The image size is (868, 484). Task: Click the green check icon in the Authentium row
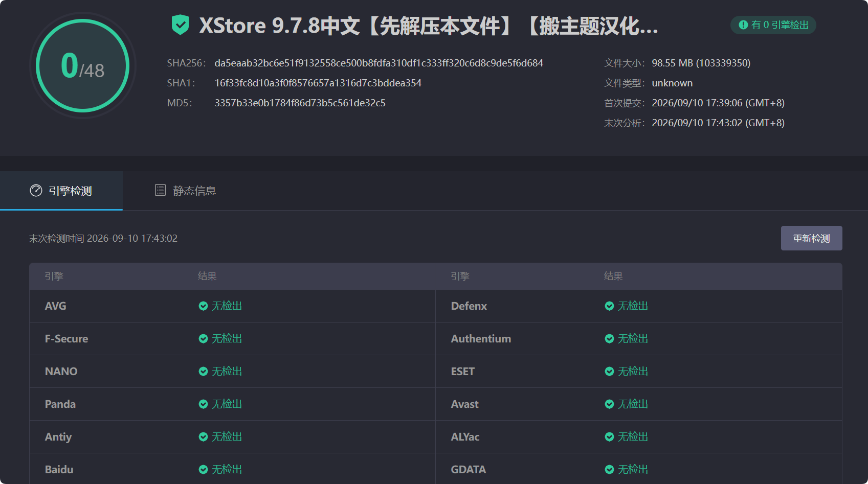pyautogui.click(x=609, y=339)
